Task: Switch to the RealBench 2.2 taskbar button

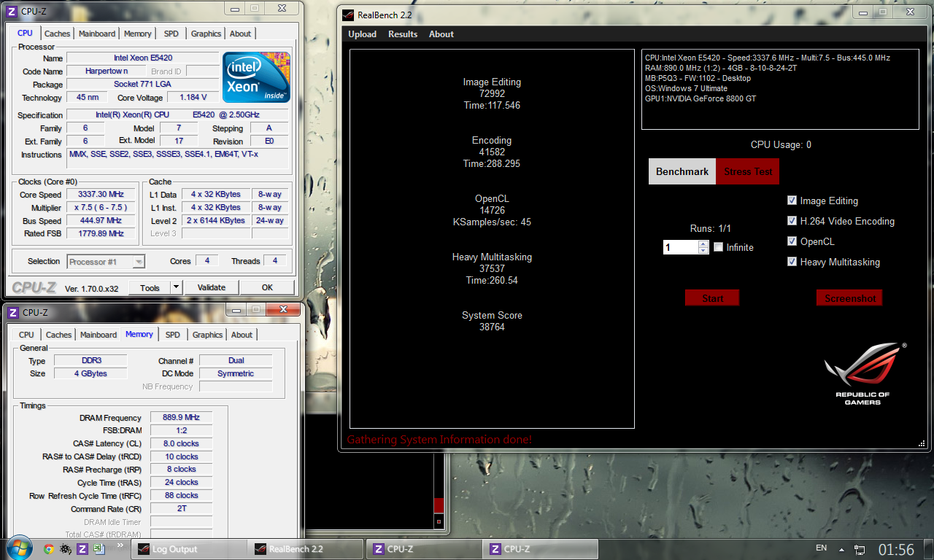Action: click(306, 549)
